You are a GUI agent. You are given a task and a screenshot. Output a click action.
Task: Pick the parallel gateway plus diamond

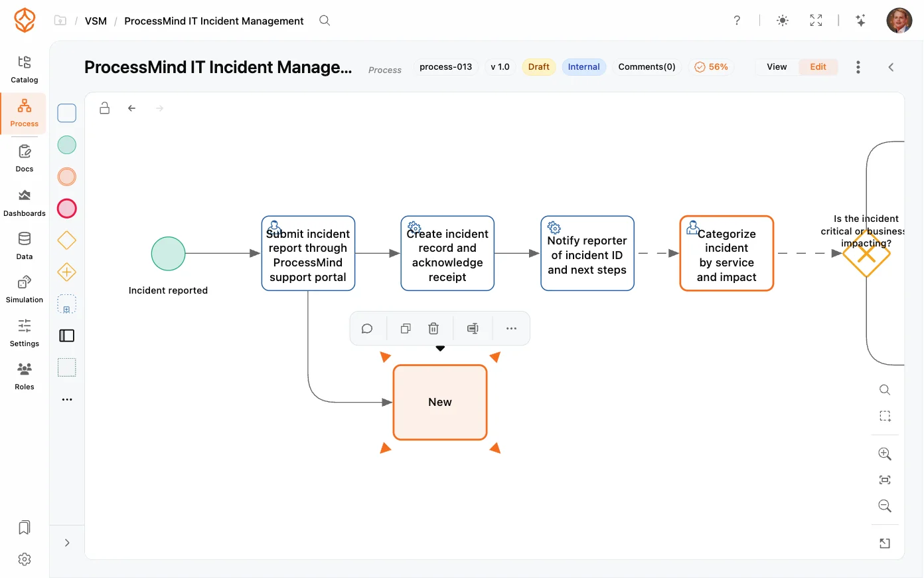[x=67, y=272]
